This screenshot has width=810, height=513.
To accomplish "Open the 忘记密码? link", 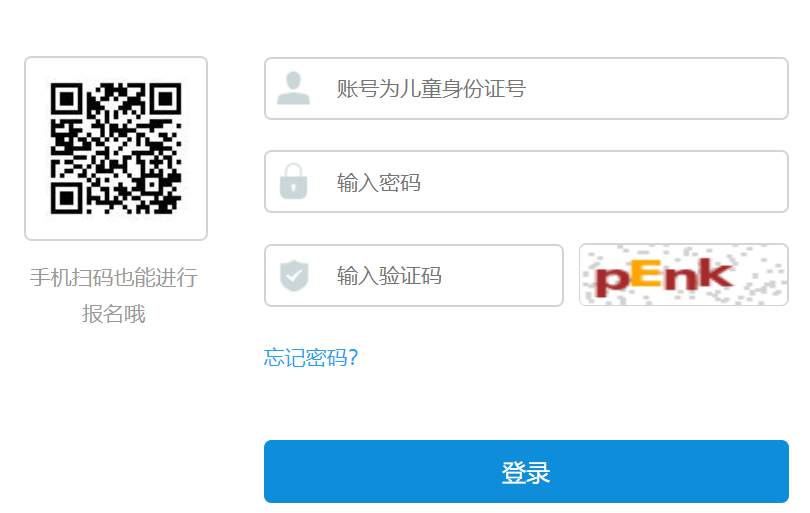I will (310, 357).
